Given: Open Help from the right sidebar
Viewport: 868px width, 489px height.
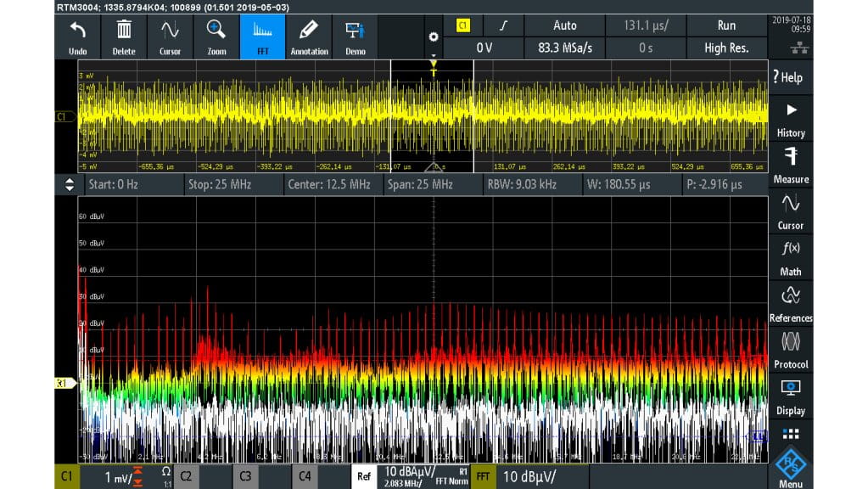Looking at the screenshot, I should tap(790, 76).
